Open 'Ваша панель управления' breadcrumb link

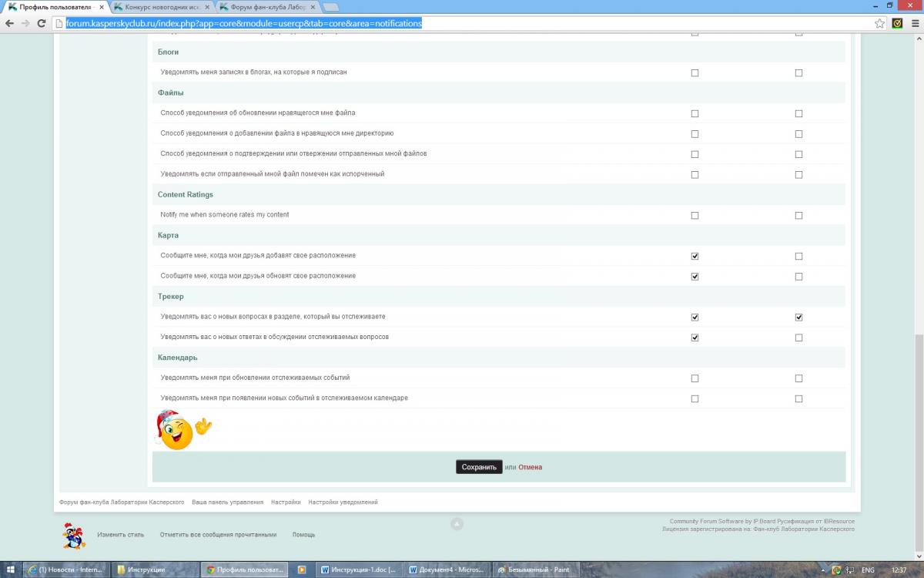point(228,502)
